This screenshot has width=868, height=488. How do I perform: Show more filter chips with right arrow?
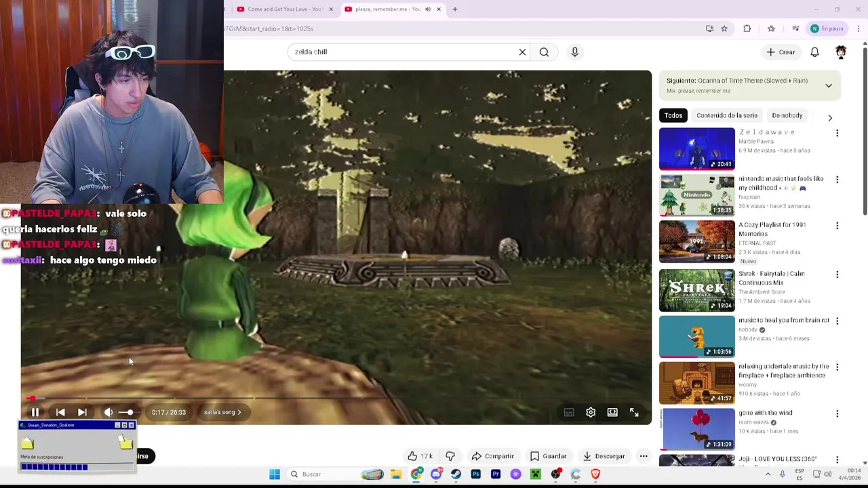click(830, 118)
